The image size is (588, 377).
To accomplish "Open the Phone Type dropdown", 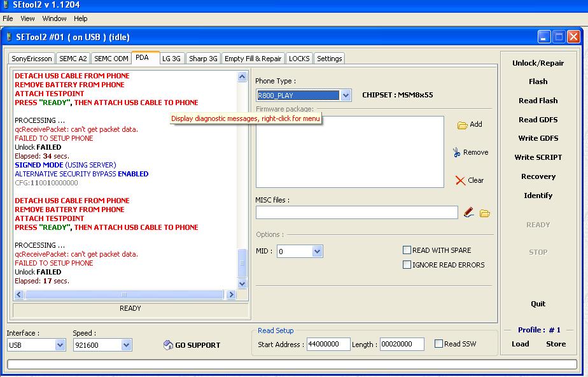I will tap(346, 96).
